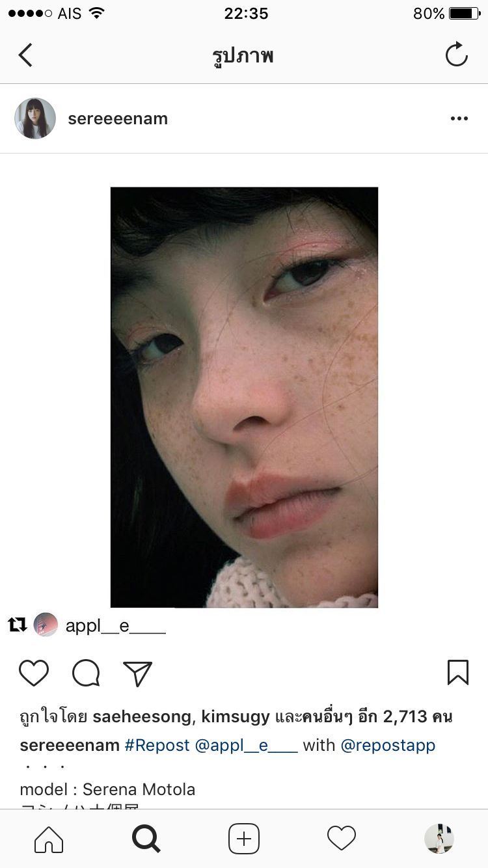Create new post with plus icon

(x=244, y=839)
